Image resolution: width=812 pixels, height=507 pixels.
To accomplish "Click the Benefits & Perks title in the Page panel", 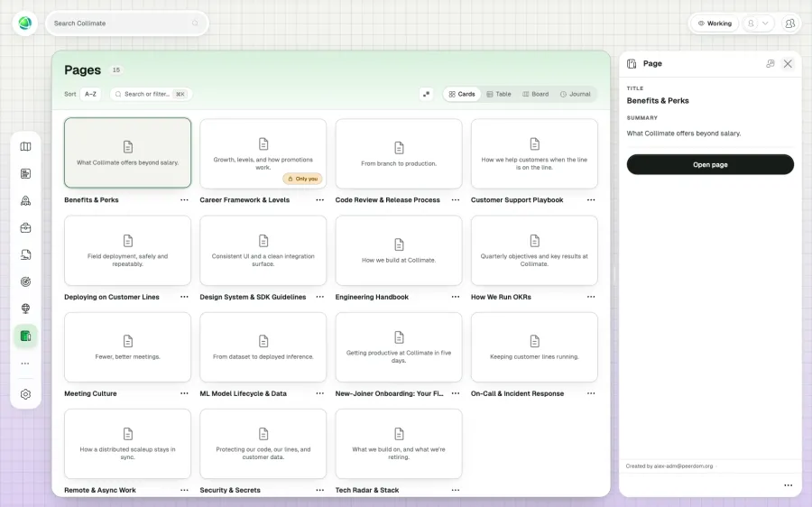I will point(658,100).
